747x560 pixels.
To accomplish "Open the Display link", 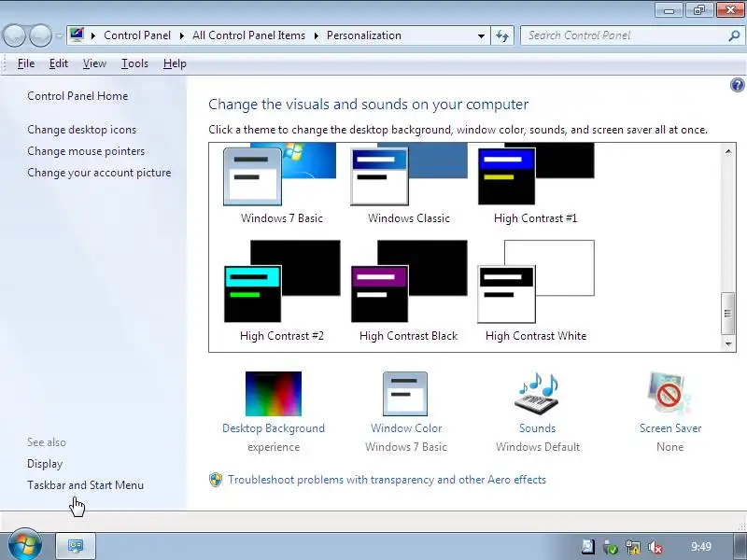I will (x=45, y=464).
